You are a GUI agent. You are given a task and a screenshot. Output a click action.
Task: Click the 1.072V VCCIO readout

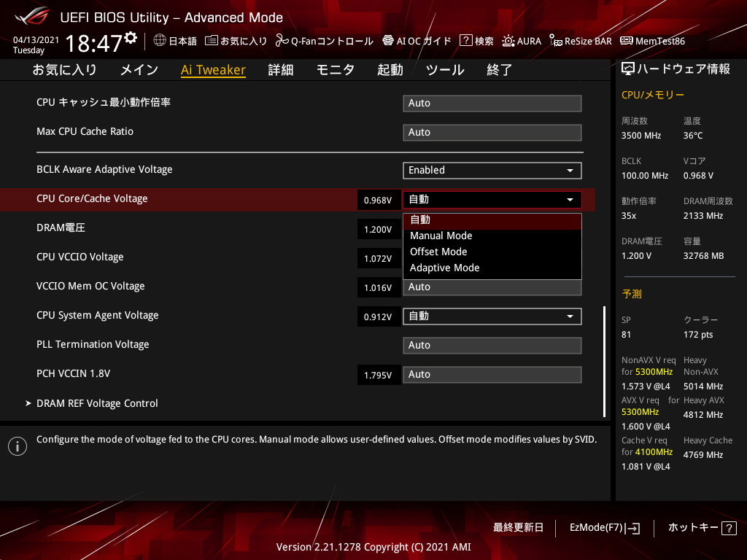pyautogui.click(x=379, y=259)
